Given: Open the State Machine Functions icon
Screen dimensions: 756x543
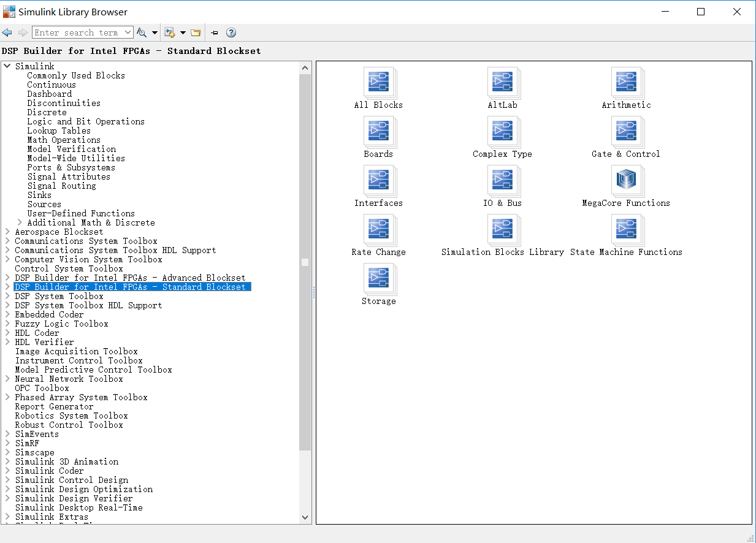Looking at the screenshot, I should click(x=626, y=229).
